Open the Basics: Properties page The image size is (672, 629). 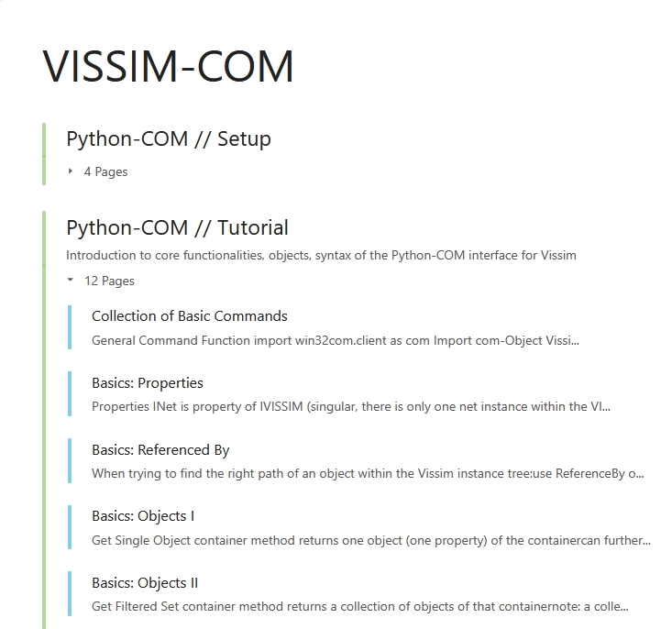tap(148, 383)
